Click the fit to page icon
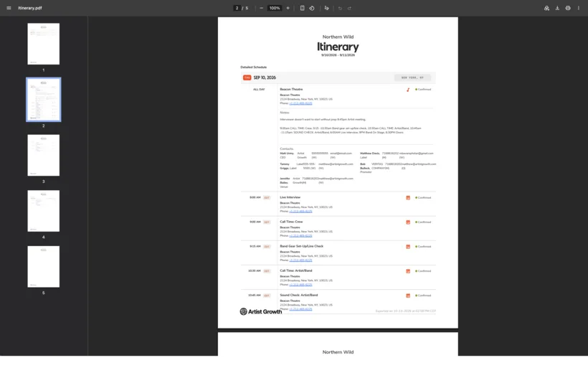The image size is (588, 368). pos(303,8)
